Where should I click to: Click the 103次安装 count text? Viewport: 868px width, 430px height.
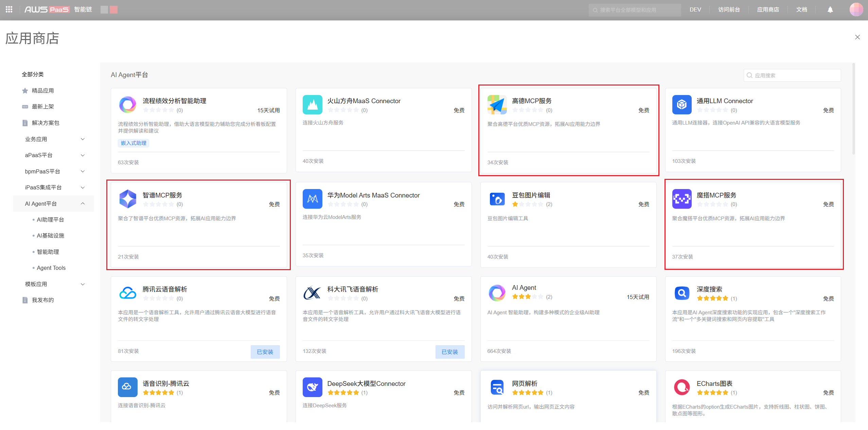point(684,161)
